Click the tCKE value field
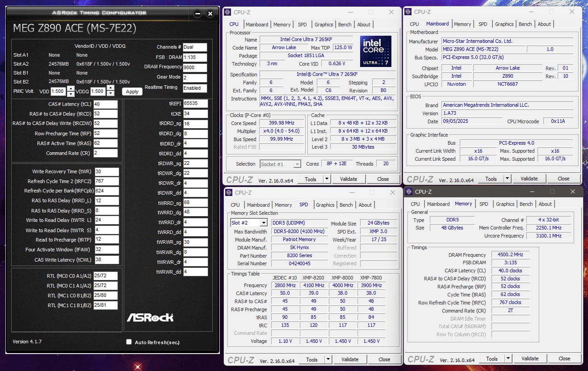The width and height of the screenshot is (588, 371). pos(195,114)
